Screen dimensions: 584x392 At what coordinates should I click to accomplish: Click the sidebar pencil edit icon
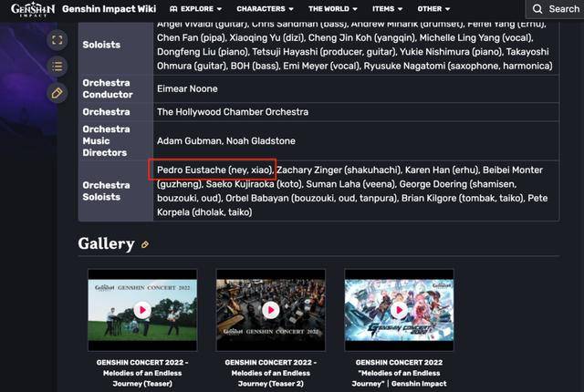[x=57, y=93]
